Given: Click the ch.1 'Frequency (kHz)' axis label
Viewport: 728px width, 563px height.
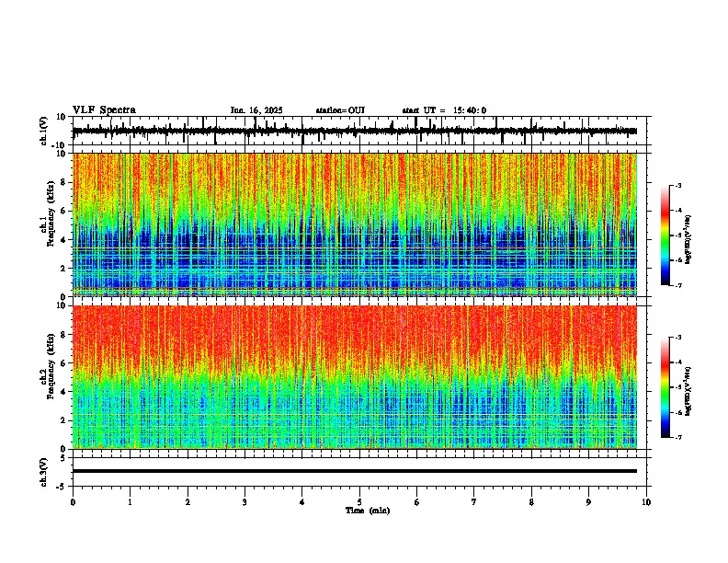Looking at the screenshot, I should click(x=51, y=213).
